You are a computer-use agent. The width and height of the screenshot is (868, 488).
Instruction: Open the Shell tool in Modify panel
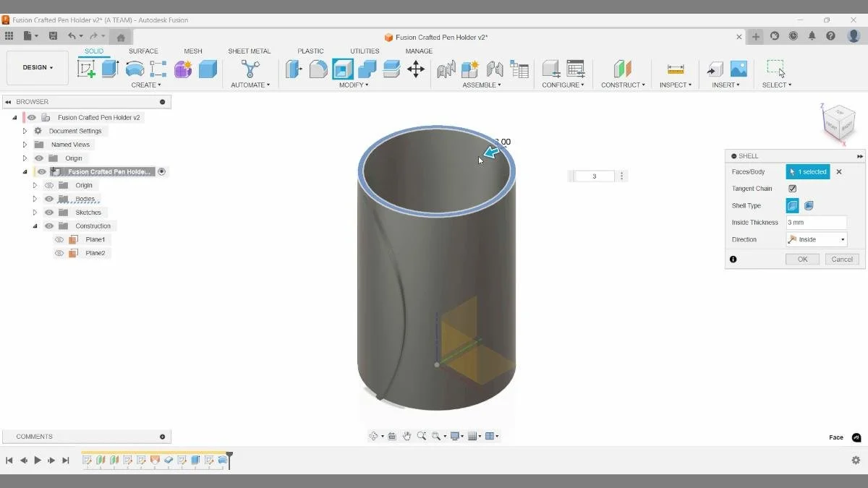pyautogui.click(x=341, y=69)
